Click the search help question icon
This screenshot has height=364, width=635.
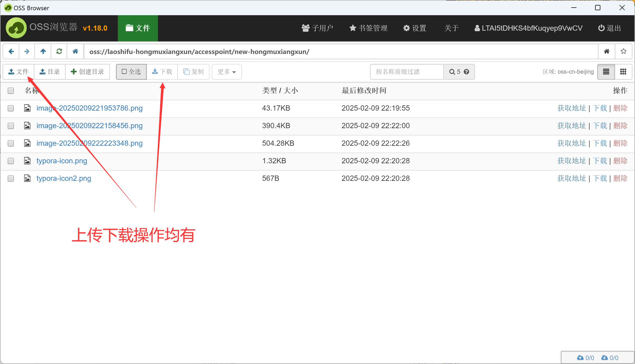pos(466,72)
